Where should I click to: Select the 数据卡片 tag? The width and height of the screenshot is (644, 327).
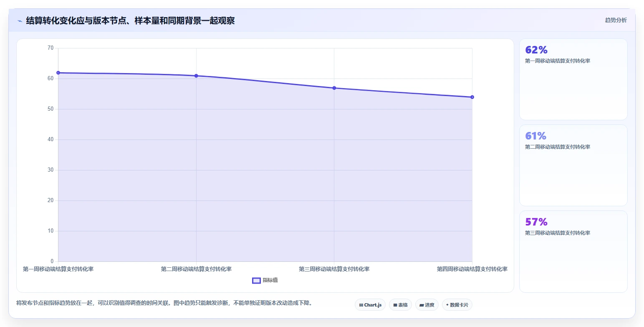[457, 305]
